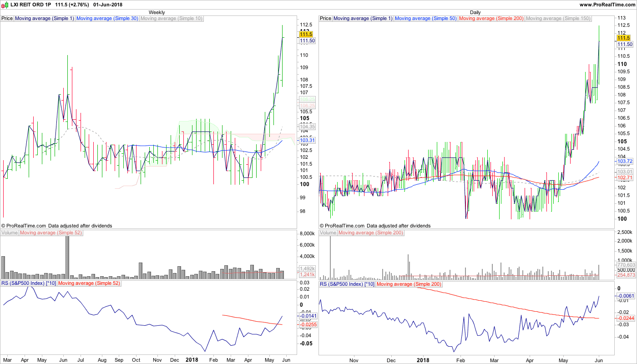
Task: Click the Weekly chart title
Action: 157,12
